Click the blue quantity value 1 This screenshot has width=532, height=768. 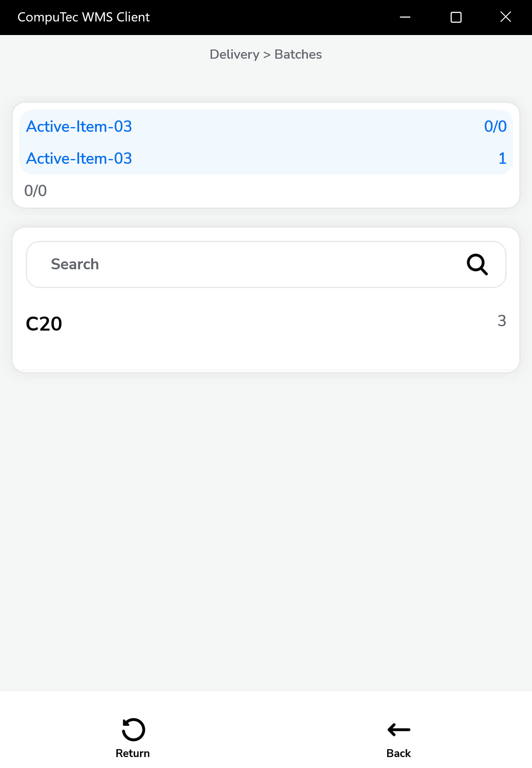click(x=502, y=159)
